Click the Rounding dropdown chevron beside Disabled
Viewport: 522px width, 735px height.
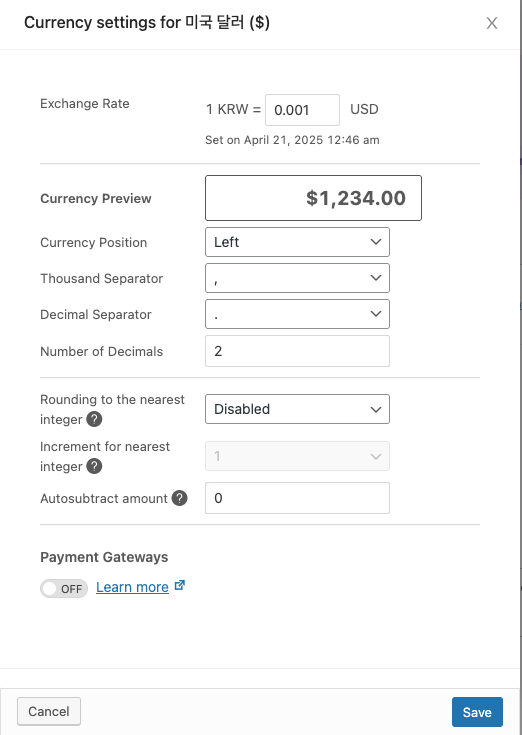pyautogui.click(x=375, y=409)
